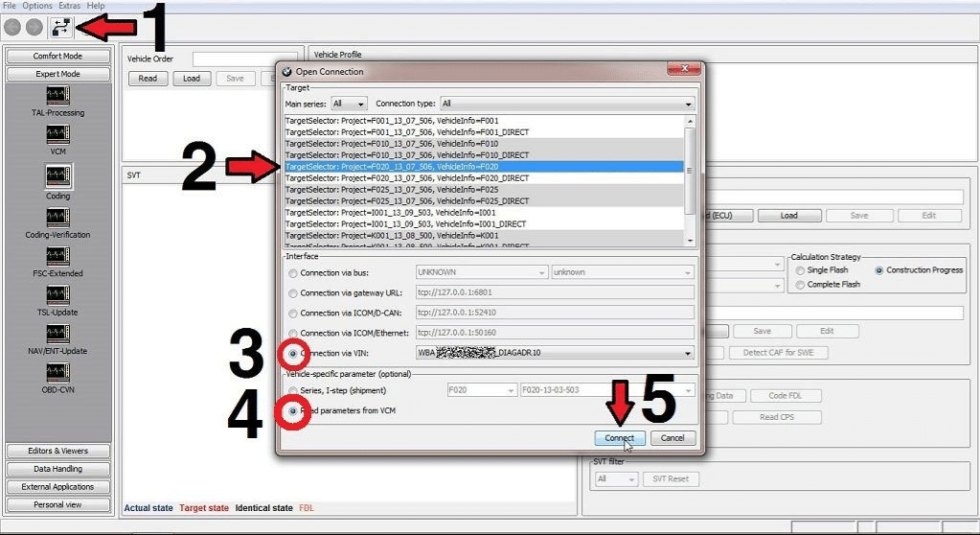
Task: Open the TSL-Update module icon
Action: pos(58,295)
